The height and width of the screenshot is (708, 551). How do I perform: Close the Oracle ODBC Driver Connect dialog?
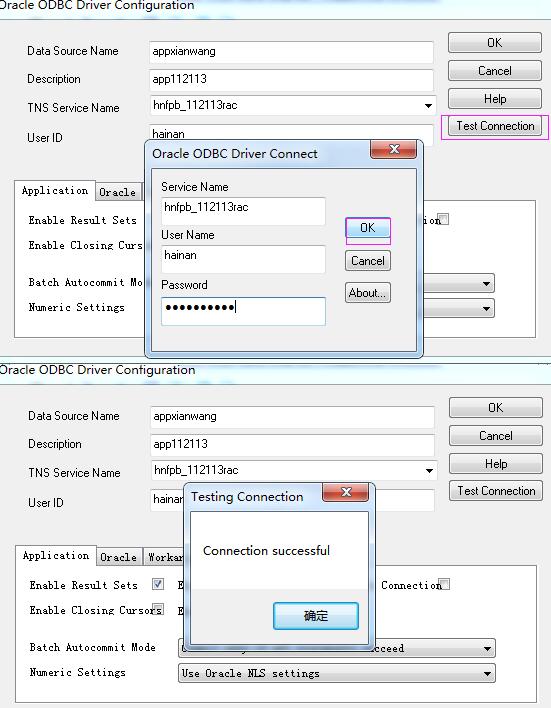click(393, 149)
